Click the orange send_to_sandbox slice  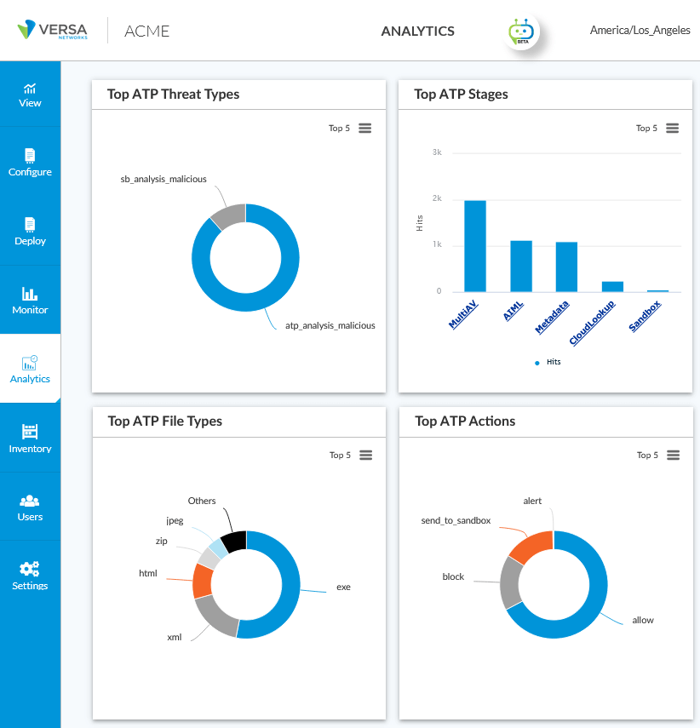click(534, 546)
